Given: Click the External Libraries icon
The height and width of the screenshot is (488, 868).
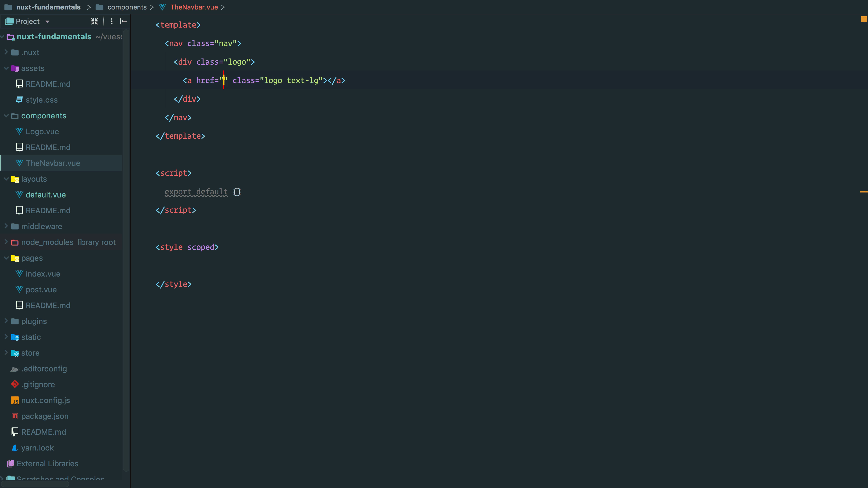Looking at the screenshot, I should [10, 464].
